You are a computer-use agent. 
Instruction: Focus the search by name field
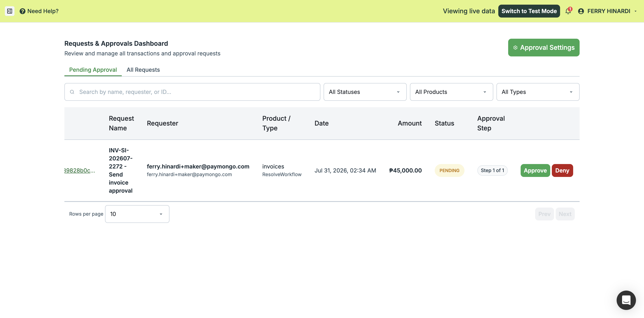(192, 92)
